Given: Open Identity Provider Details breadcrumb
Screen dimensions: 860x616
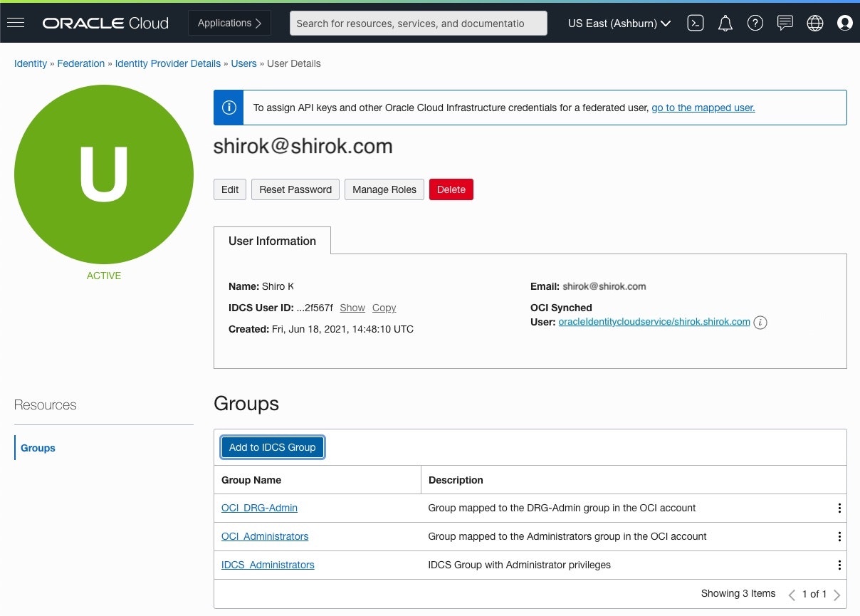Looking at the screenshot, I should point(168,63).
